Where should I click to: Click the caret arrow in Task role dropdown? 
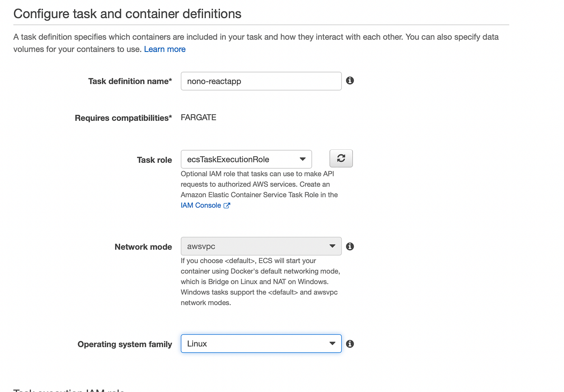(303, 159)
